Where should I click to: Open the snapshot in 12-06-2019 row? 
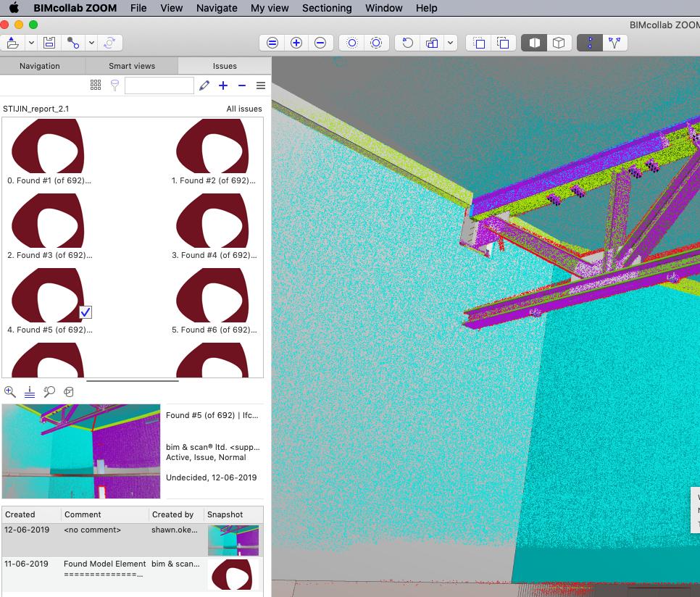pos(233,540)
